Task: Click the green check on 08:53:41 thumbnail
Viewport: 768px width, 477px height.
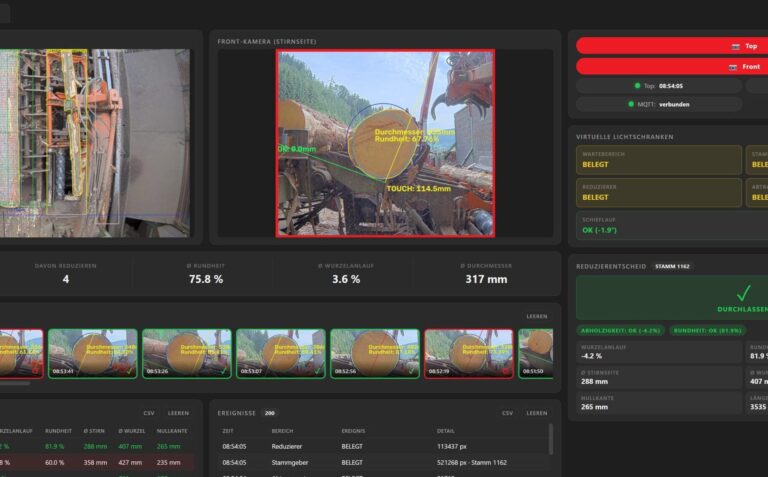Action: tap(130, 371)
